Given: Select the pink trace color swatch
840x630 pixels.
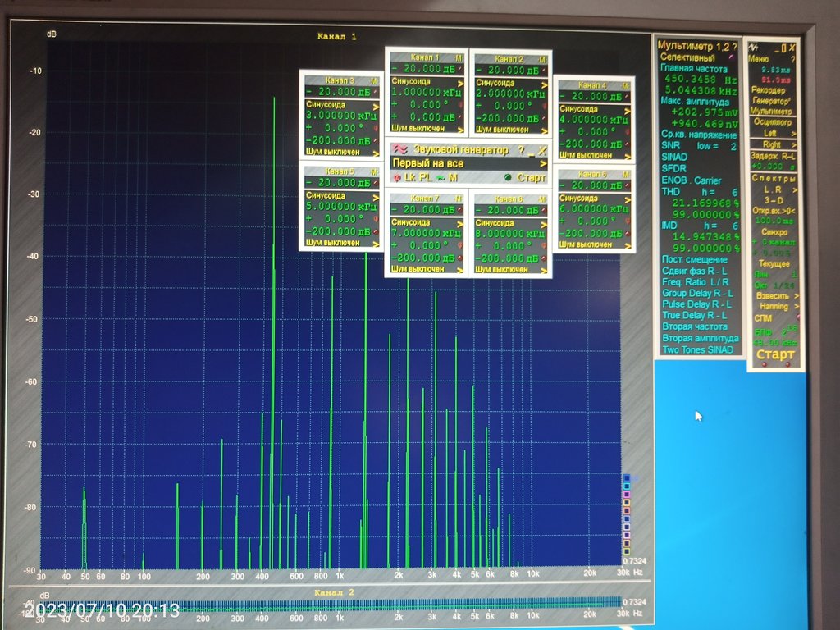Looking at the screenshot, I should pyautogui.click(x=627, y=495).
